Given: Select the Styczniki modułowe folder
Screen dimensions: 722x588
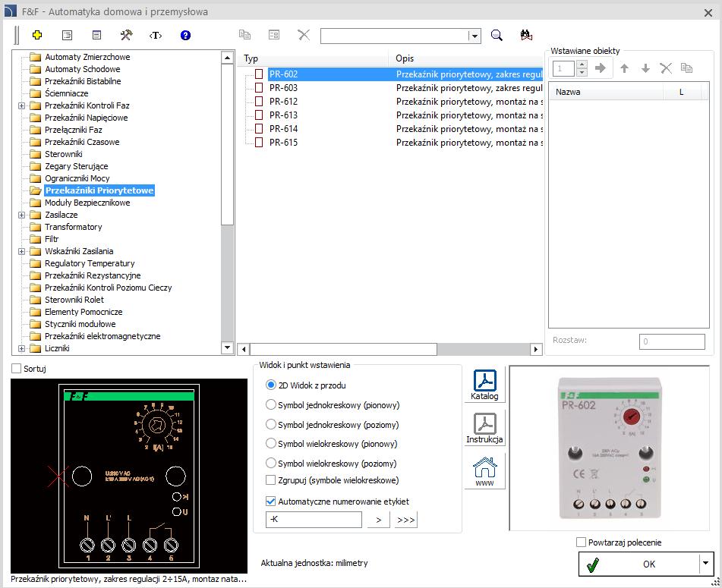Looking at the screenshot, I should pos(80,324).
